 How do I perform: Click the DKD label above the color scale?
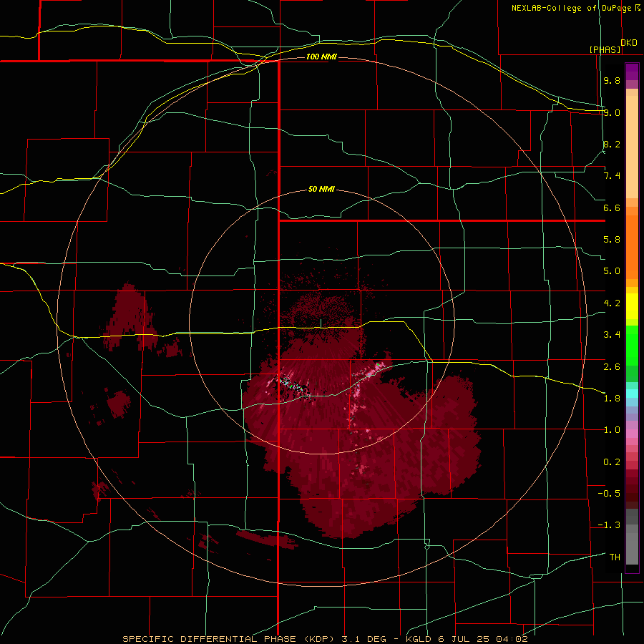click(629, 43)
